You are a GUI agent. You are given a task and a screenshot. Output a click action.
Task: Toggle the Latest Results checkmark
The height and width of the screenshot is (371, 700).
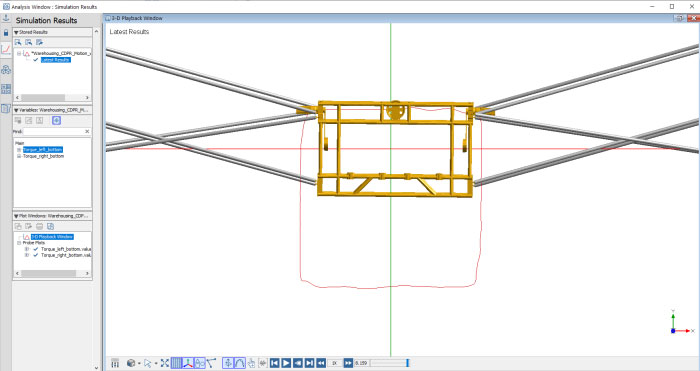[36, 60]
